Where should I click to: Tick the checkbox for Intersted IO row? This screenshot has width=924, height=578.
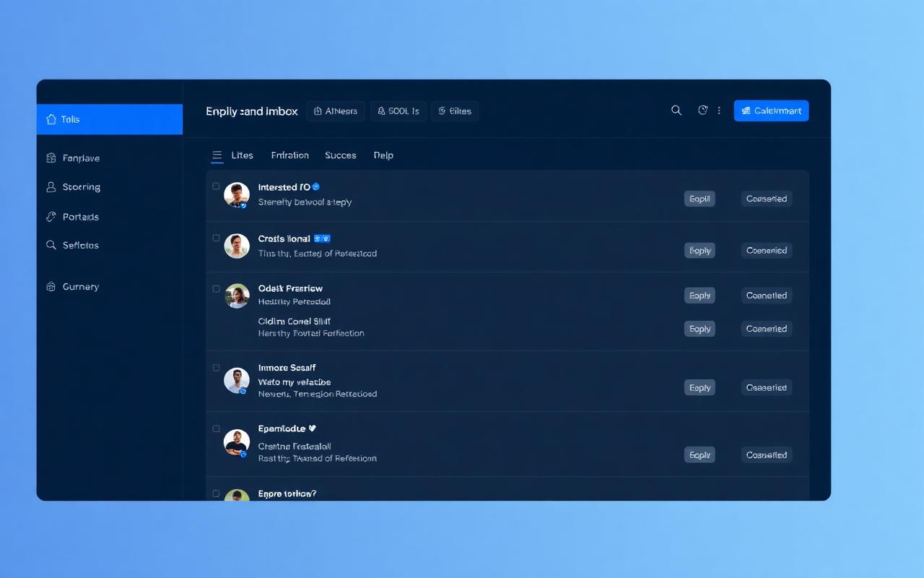pyautogui.click(x=216, y=186)
